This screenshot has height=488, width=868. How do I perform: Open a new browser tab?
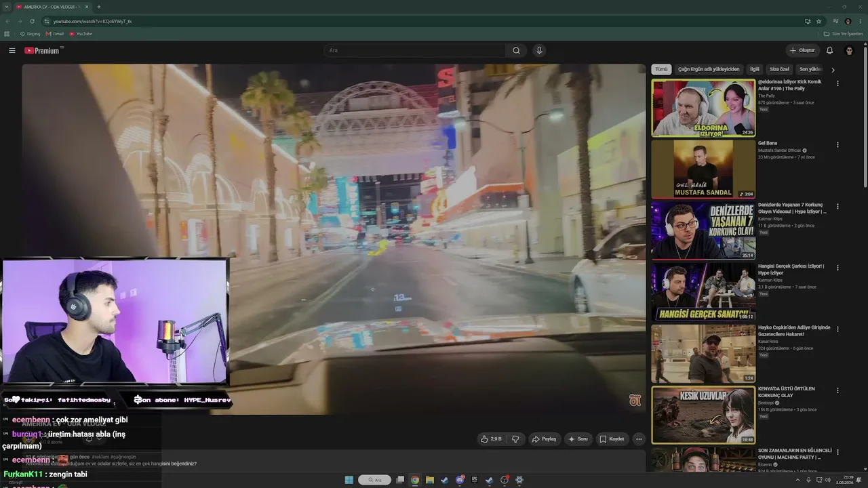point(98,7)
